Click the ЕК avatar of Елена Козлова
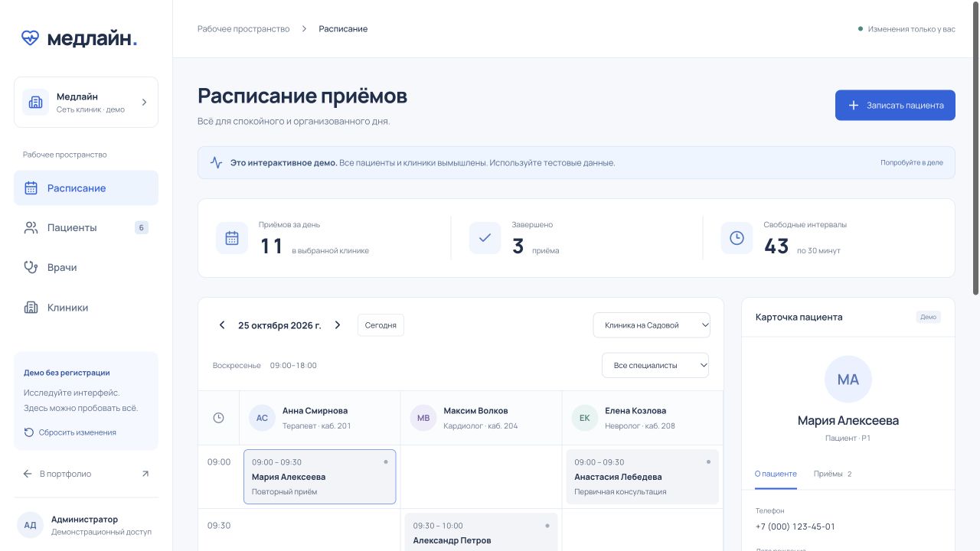The image size is (980, 551). 585,418
